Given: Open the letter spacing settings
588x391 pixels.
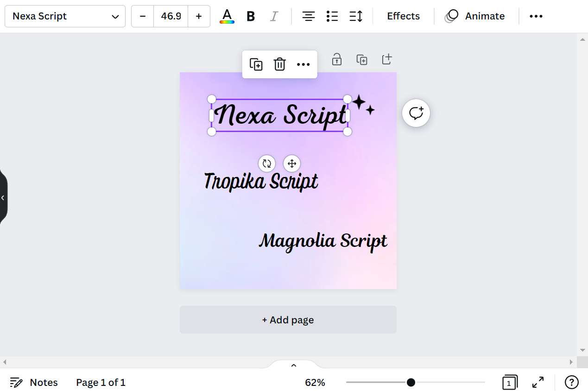Looking at the screenshot, I should click(x=355, y=16).
